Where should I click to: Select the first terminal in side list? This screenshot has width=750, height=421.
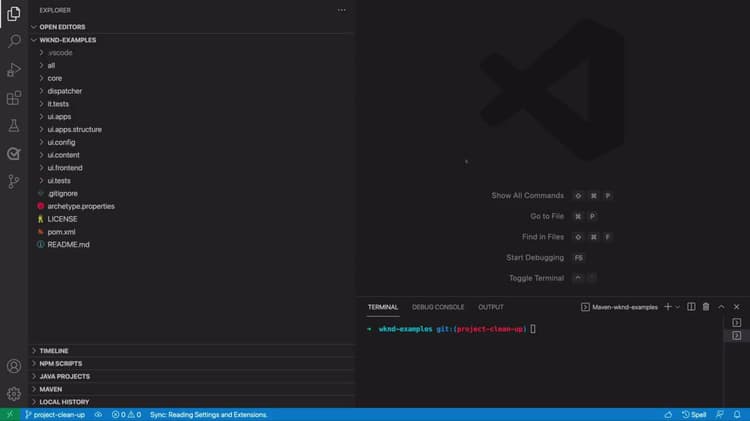pos(737,322)
